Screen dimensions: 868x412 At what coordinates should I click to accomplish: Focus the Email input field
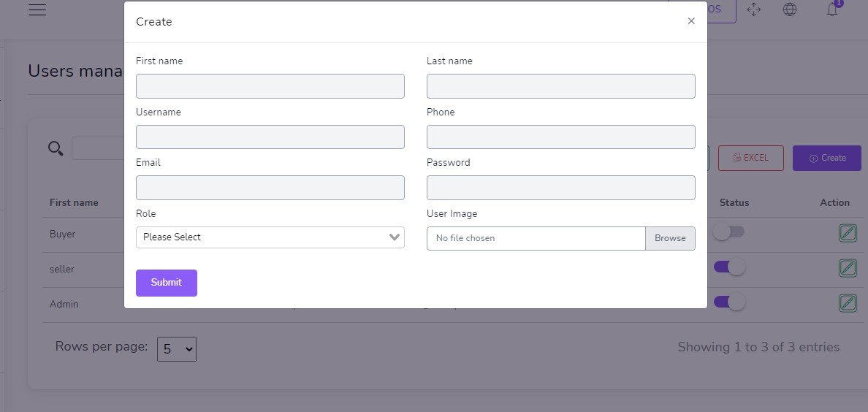[x=270, y=188]
